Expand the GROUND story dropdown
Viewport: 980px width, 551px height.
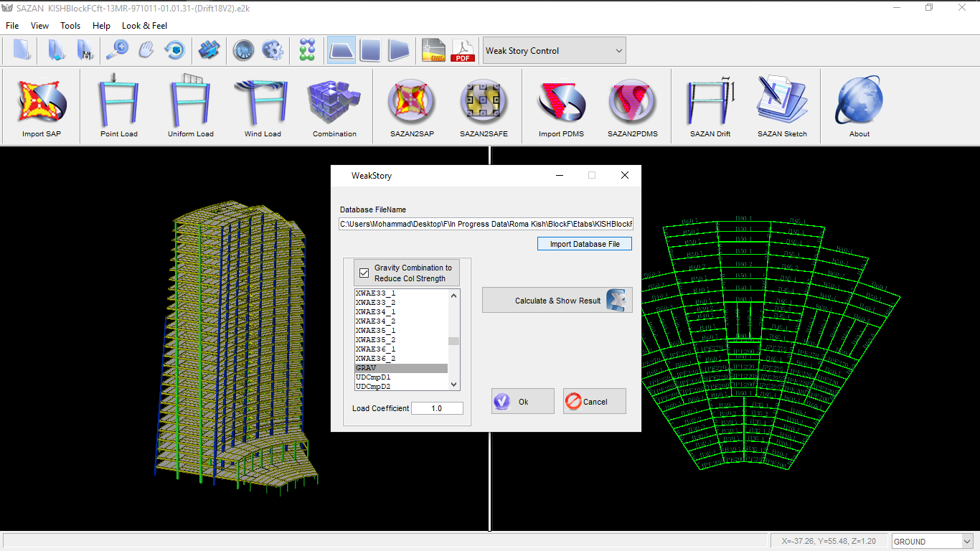tap(931, 542)
